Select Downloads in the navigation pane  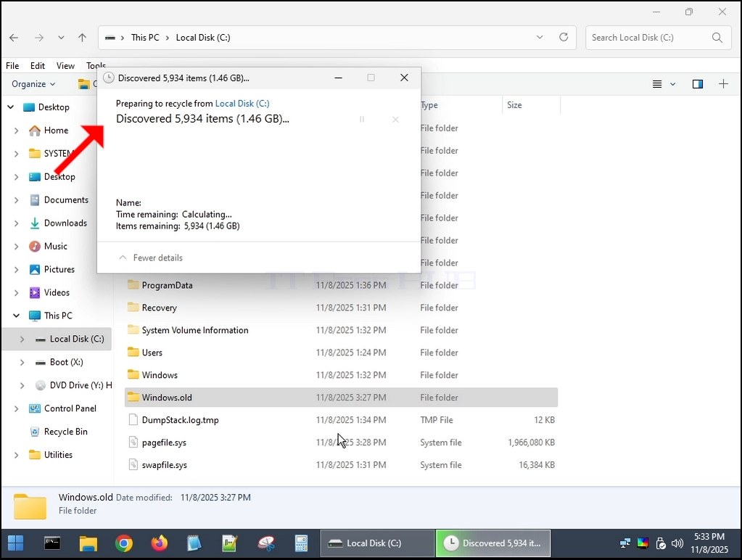click(65, 223)
